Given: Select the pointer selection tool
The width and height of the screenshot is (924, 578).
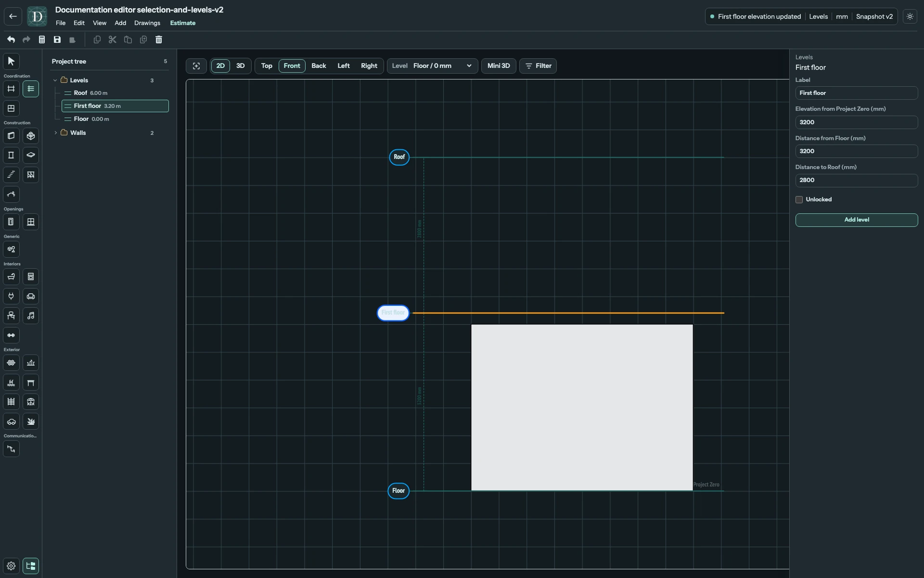Looking at the screenshot, I should pyautogui.click(x=11, y=61).
